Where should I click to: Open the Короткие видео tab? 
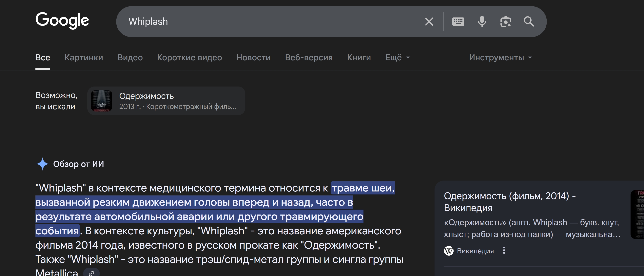[x=189, y=58]
